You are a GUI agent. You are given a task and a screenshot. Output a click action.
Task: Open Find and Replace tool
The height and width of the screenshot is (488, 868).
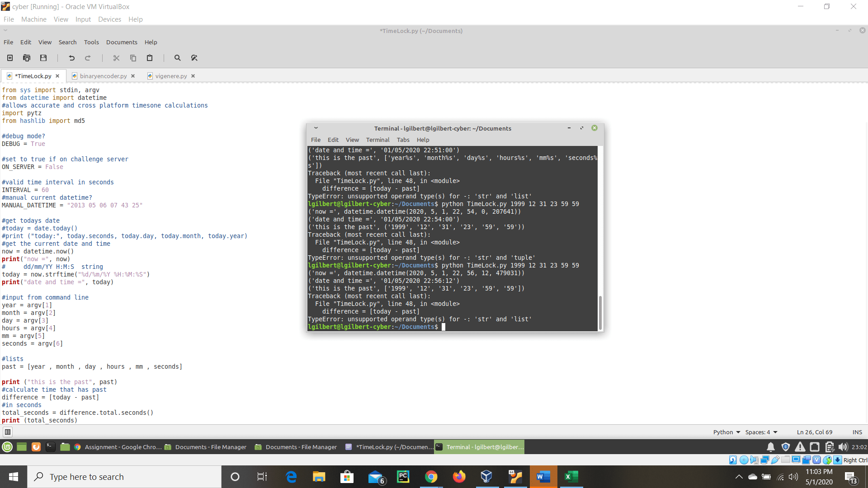(194, 58)
